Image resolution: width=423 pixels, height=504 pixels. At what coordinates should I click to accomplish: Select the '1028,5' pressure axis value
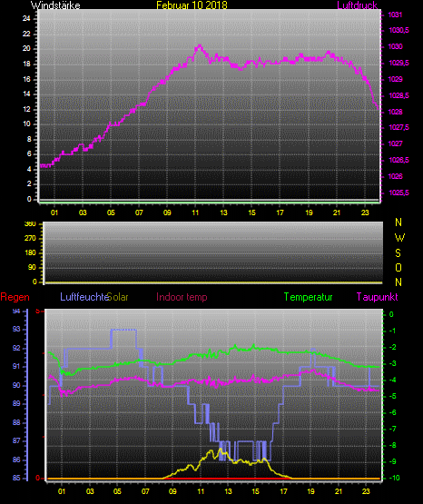(x=398, y=95)
